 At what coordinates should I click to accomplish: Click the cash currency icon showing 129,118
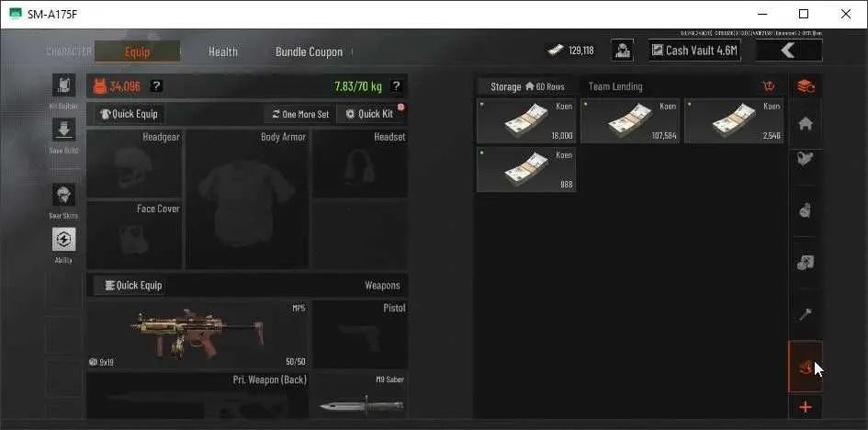coord(556,51)
